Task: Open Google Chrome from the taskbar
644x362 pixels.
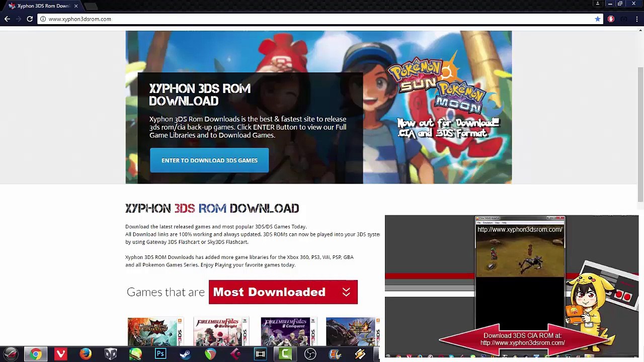Action: click(x=36, y=354)
